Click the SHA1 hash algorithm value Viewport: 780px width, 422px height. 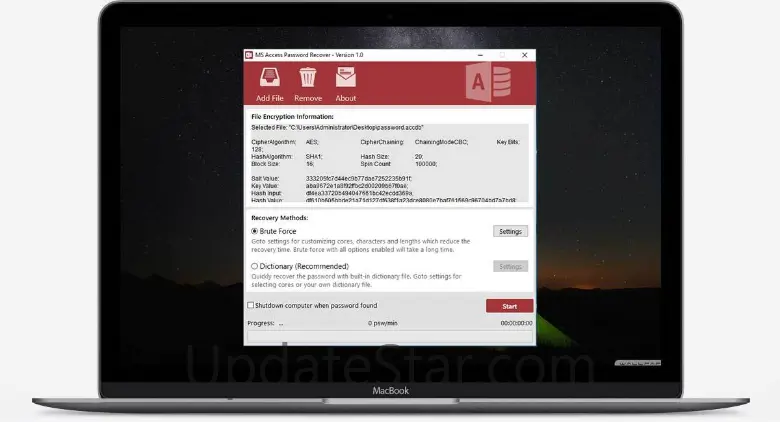(x=314, y=156)
